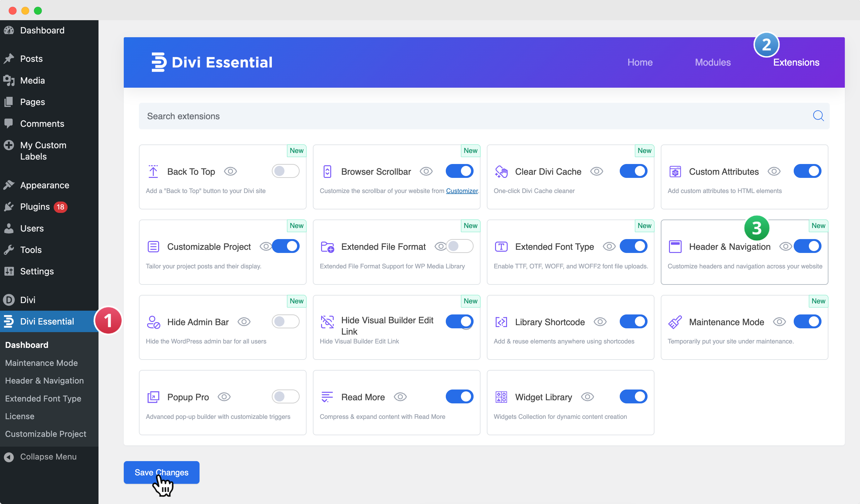This screenshot has height=504, width=860.
Task: Click the Save Changes button
Action: coord(161,472)
